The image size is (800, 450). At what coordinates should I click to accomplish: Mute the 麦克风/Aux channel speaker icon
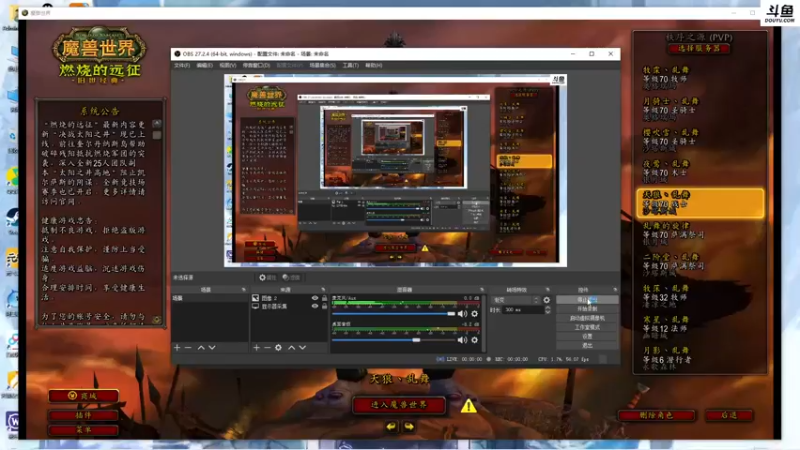[x=462, y=314]
